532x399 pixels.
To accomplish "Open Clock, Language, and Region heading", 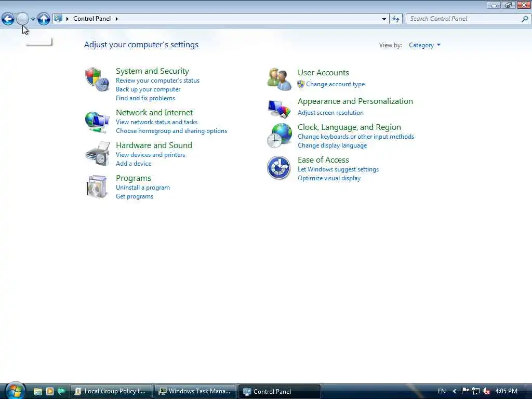I will click(x=349, y=127).
